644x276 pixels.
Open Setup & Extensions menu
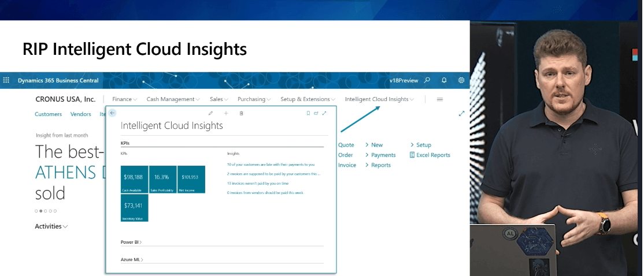(308, 99)
